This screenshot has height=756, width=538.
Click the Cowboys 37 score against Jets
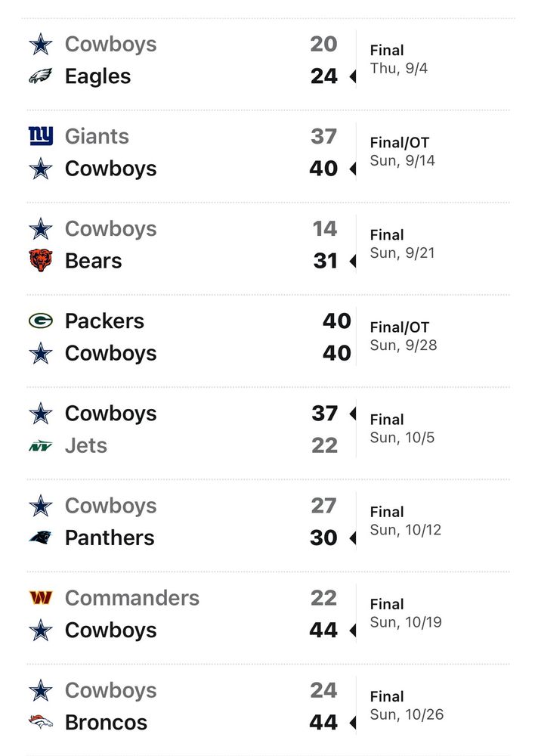(x=324, y=414)
